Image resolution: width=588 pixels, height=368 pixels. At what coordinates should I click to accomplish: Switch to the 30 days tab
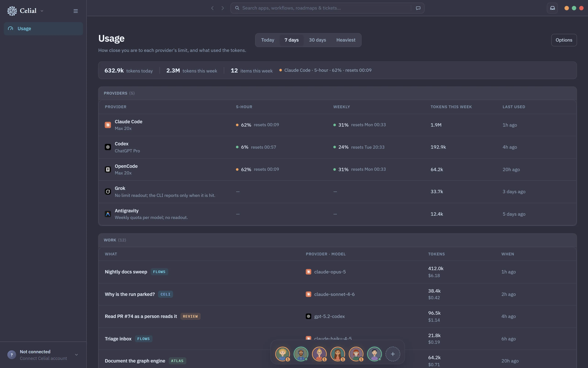pos(317,40)
